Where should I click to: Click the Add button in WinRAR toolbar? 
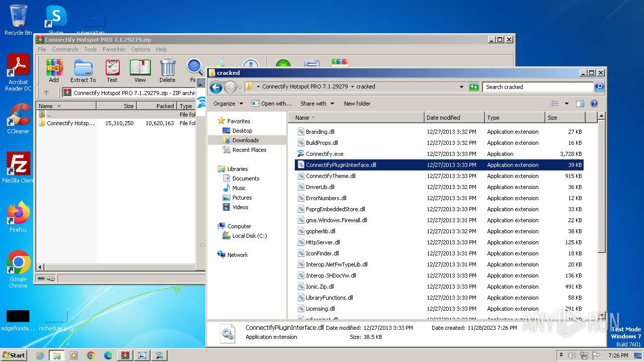(54, 70)
